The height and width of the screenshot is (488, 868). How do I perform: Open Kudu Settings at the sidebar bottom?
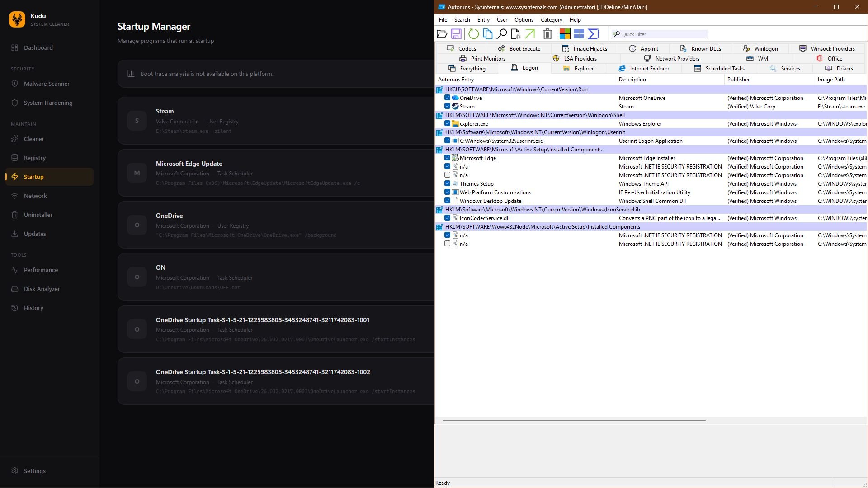(50, 471)
